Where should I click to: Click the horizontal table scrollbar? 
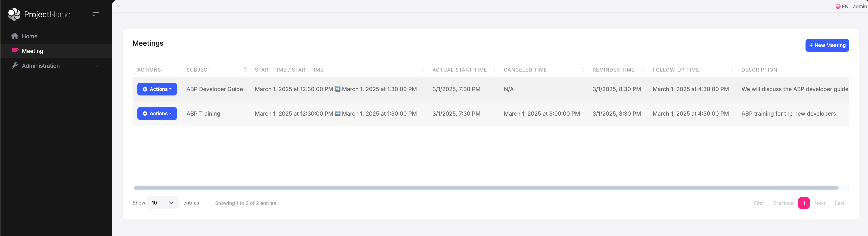pos(486,188)
